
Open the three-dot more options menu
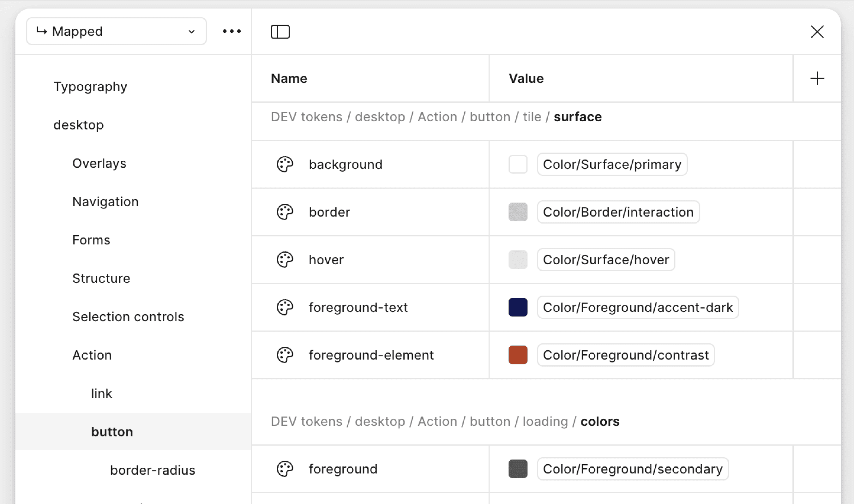pos(232,31)
